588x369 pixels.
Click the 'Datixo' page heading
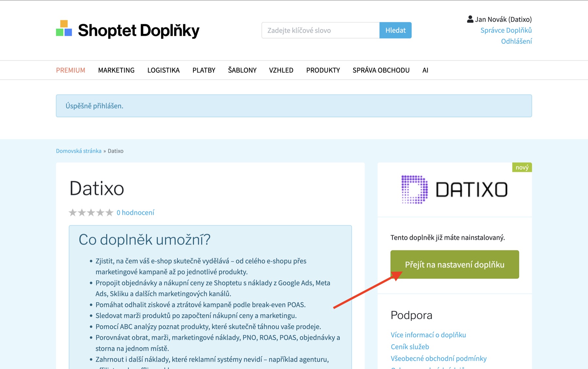point(97,189)
